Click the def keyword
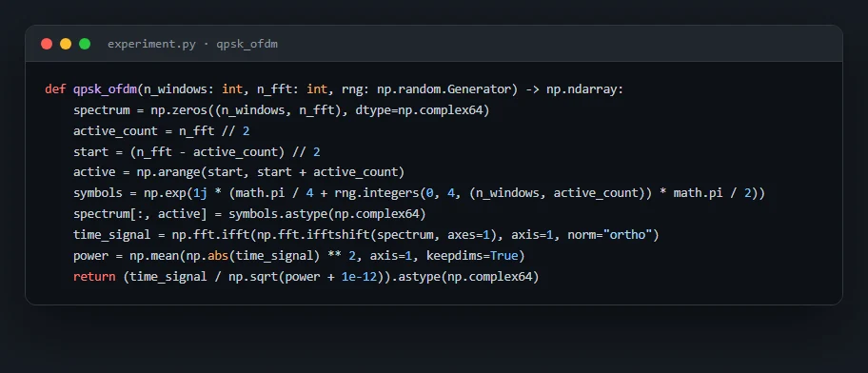This screenshot has width=868, height=373. pos(55,89)
